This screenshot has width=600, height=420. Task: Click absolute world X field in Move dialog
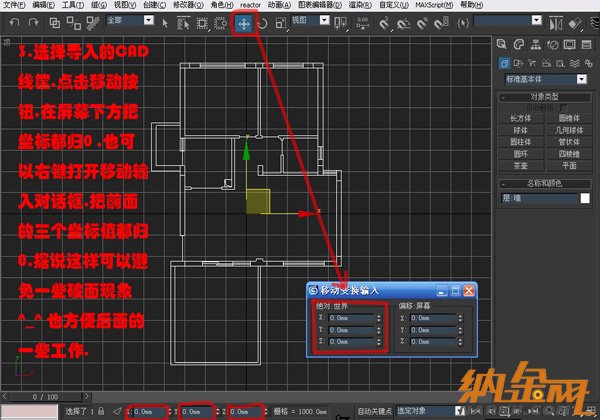pyautogui.click(x=352, y=318)
